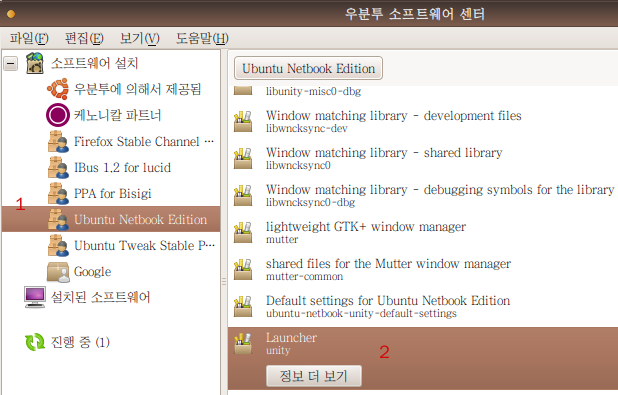Select lightweight GTK+ window manager entry
The width and height of the screenshot is (618, 395).
(x=366, y=227)
